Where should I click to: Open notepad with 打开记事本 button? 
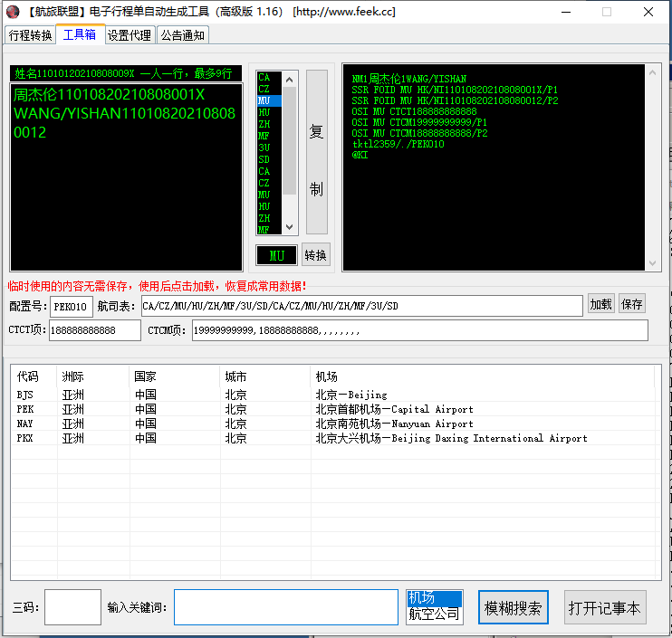coord(604,608)
